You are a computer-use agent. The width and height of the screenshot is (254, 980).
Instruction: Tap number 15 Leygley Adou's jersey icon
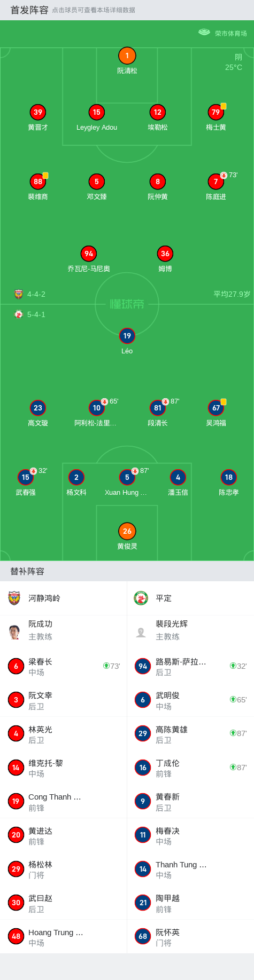[x=96, y=112]
